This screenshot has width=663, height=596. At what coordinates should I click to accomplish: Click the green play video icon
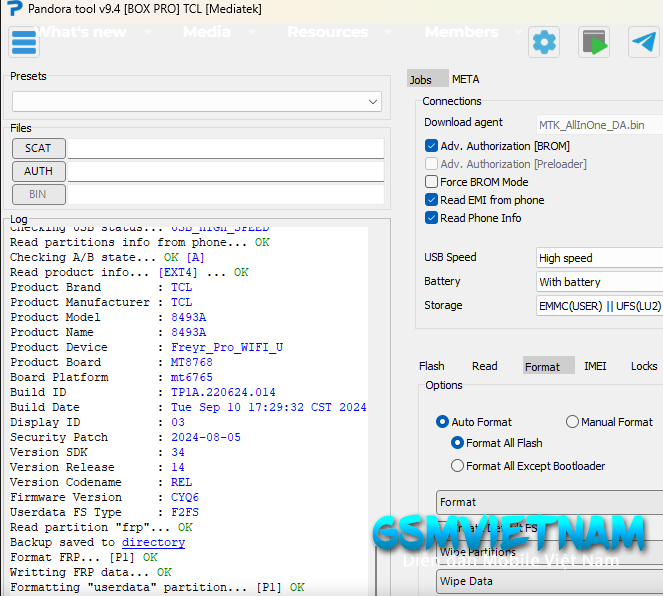pos(595,43)
